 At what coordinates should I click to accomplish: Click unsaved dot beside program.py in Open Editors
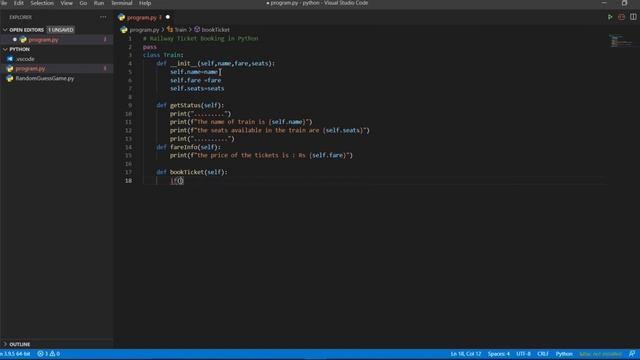coord(15,40)
